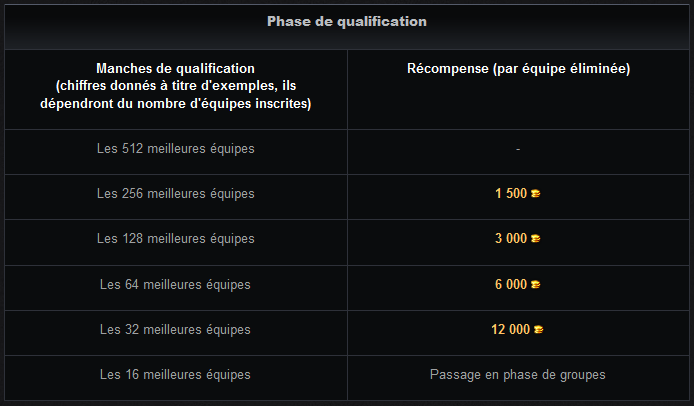Click the gold coin icon beside 1 500
This screenshot has width=694, height=406.
coord(536,193)
